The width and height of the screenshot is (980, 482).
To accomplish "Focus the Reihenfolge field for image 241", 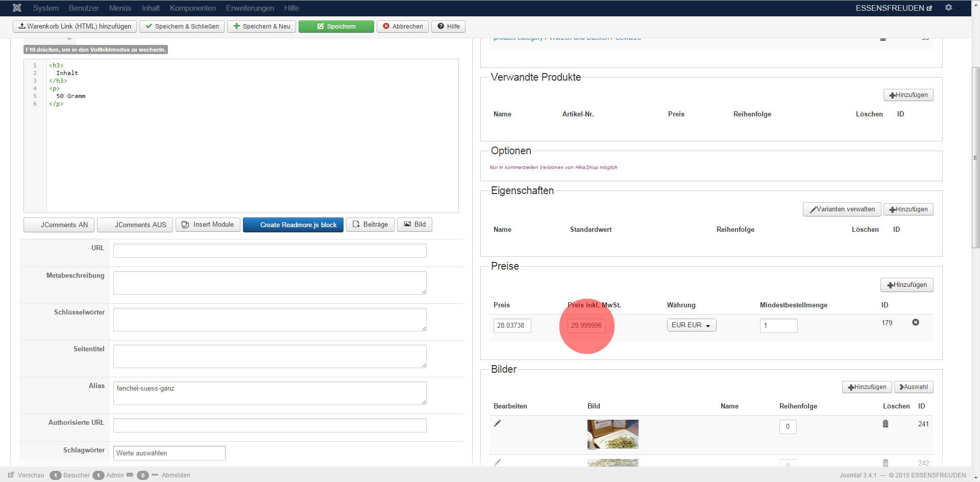I will click(788, 427).
